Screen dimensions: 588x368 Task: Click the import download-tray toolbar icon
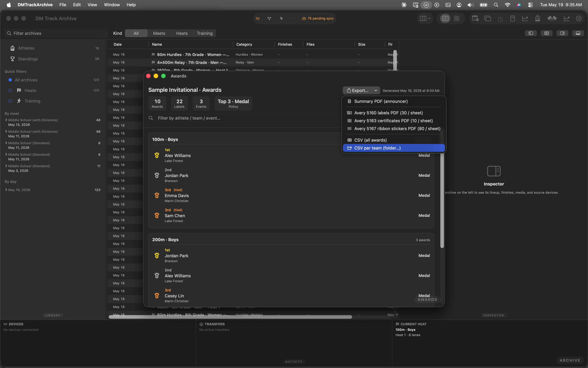click(500, 19)
